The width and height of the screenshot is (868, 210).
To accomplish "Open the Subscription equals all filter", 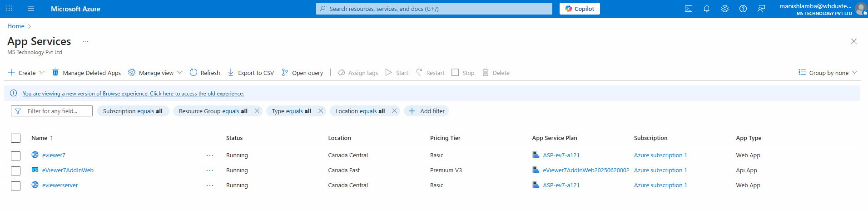I will coord(133,111).
